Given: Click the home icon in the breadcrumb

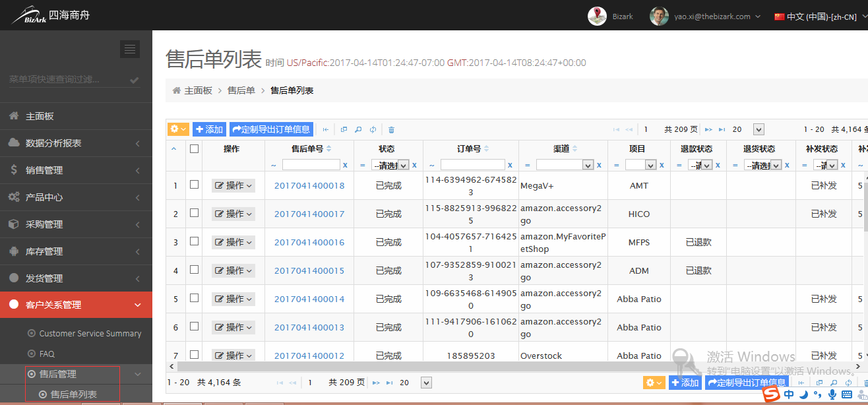Looking at the screenshot, I should point(177,90).
